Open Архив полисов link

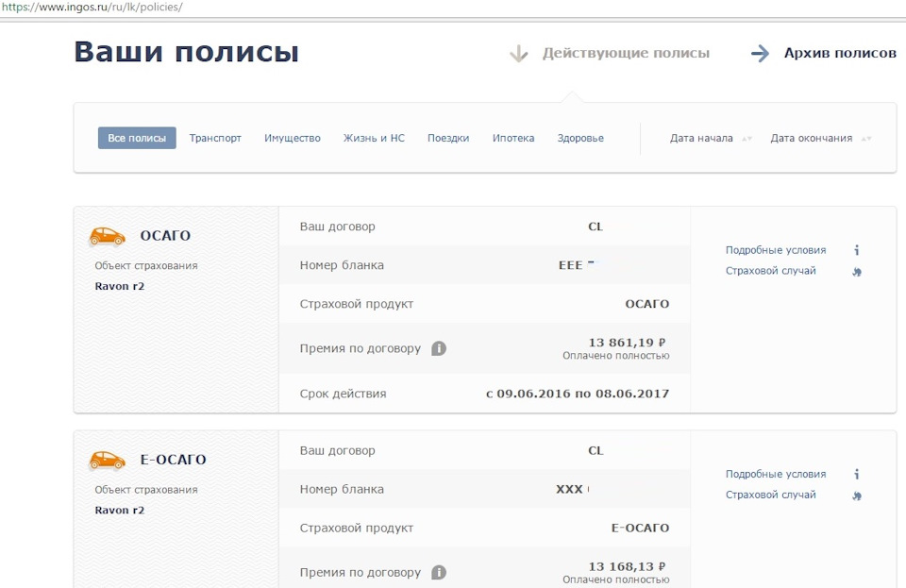pyautogui.click(x=840, y=53)
